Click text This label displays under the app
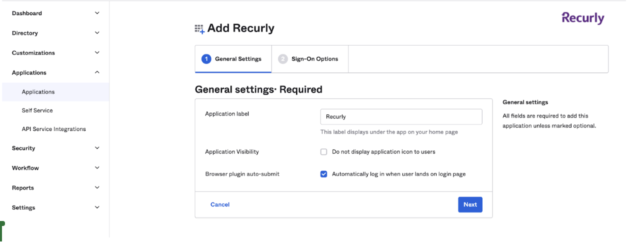The image size is (644, 243). pyautogui.click(x=389, y=132)
